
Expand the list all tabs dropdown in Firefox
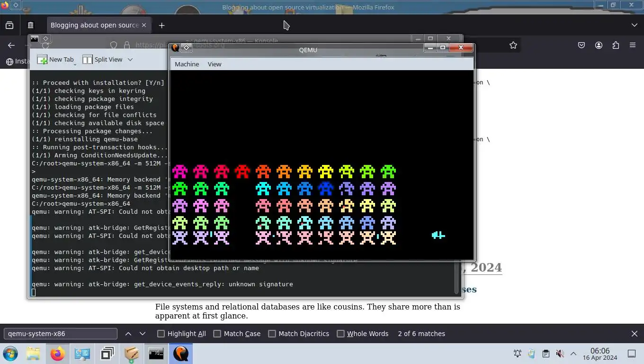pos(635,25)
